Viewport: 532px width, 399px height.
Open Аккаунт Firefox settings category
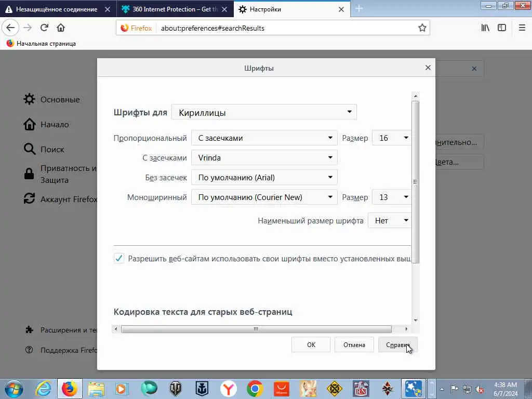tap(60, 199)
